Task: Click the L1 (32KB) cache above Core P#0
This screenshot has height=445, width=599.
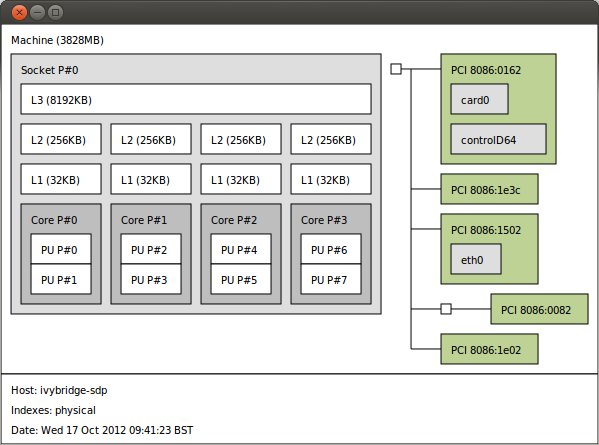Action: coord(61,179)
